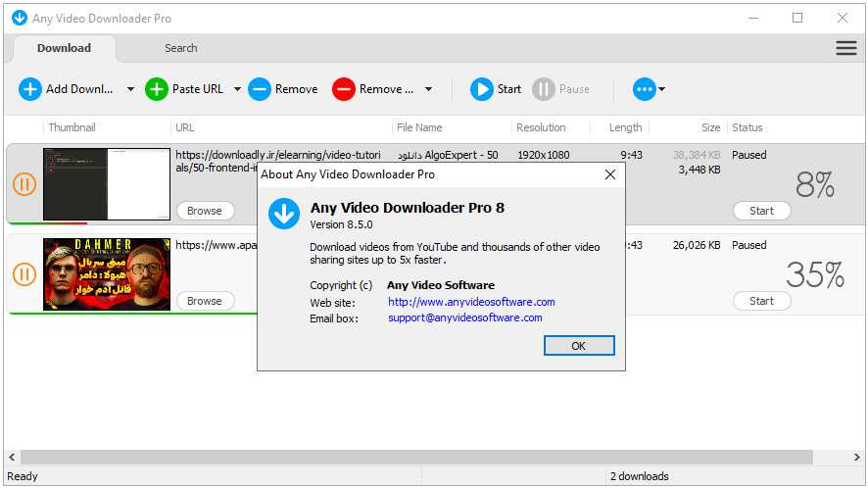Viewport: 868px width, 489px height.
Task: Expand the Paste URL dropdown arrow
Action: click(x=237, y=89)
